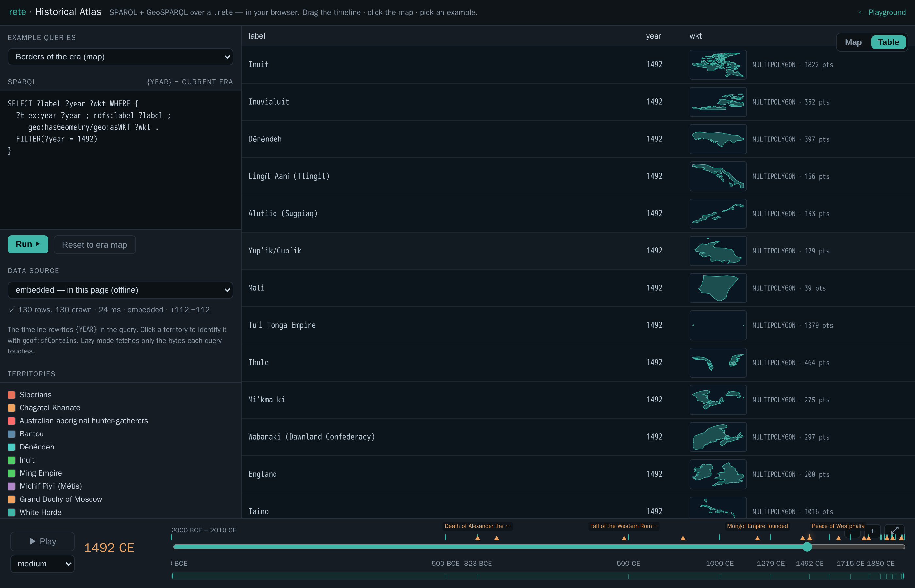Viewport: 915px width, 588px height.
Task: Click the Siberians color swatch
Action: [11, 395]
